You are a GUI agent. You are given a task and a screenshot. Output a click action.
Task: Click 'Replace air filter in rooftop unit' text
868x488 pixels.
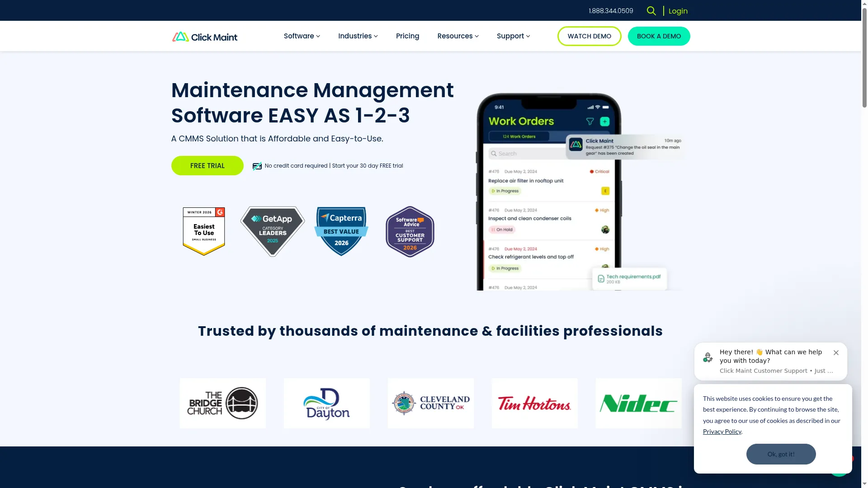[x=526, y=181]
